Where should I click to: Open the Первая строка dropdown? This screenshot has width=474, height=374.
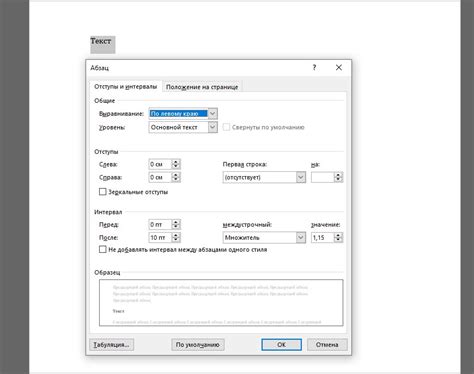(264, 177)
